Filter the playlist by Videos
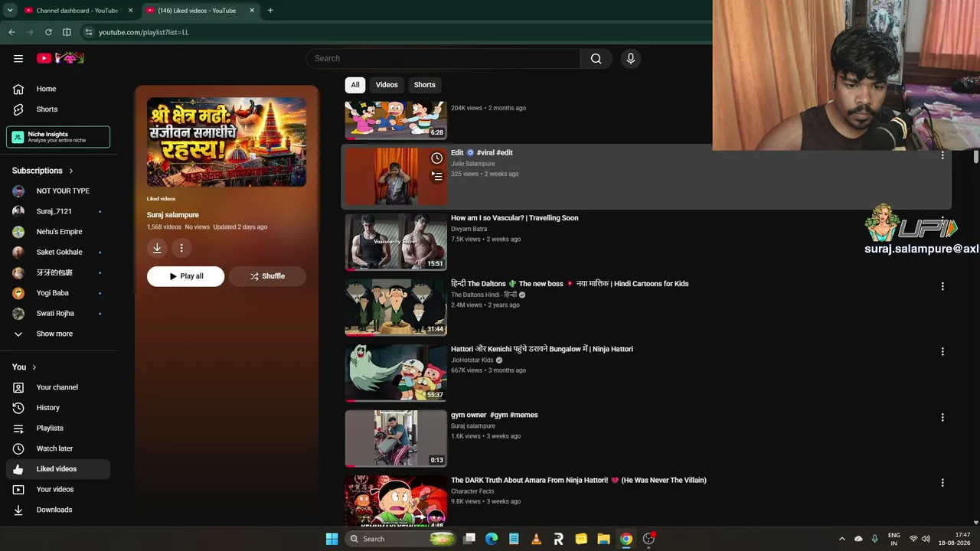The image size is (980, 551). coord(387,85)
